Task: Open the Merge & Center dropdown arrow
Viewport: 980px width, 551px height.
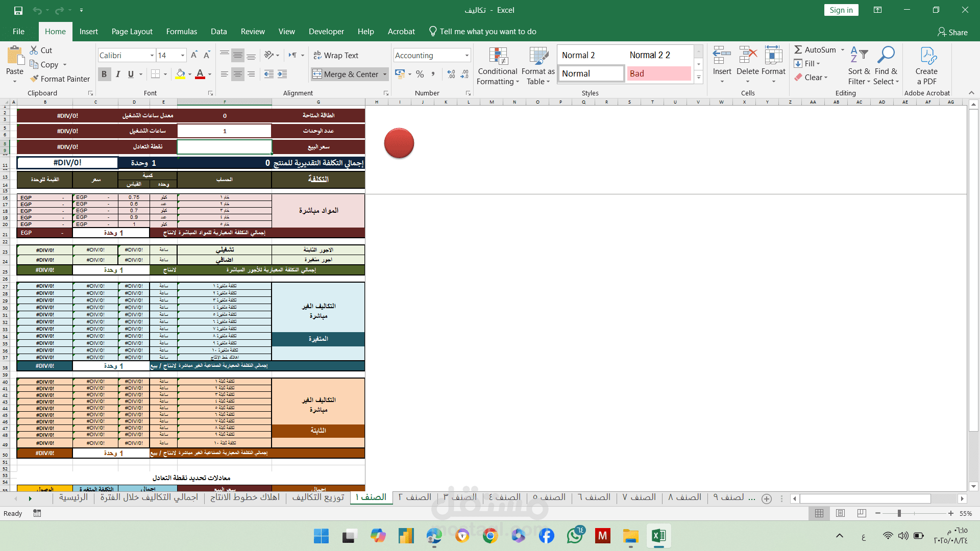Action: pos(385,74)
